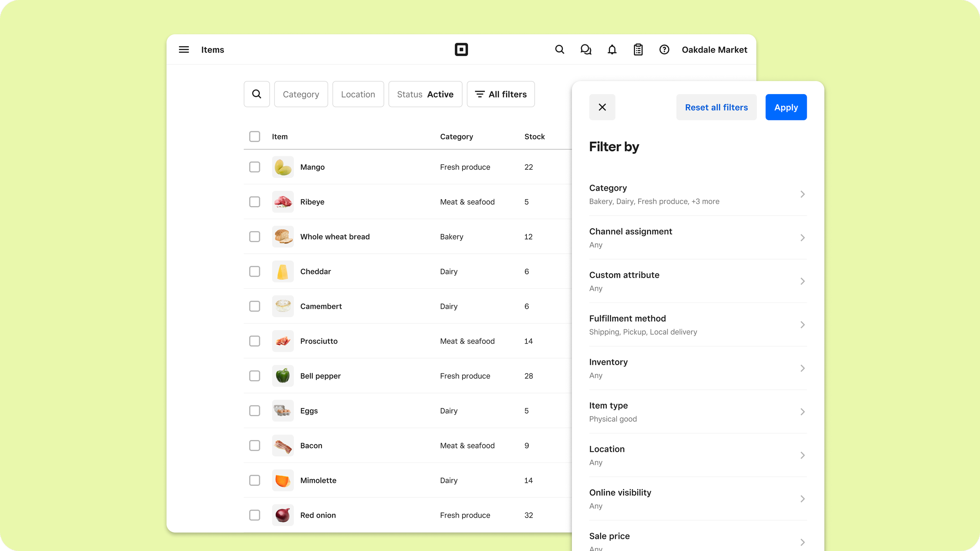Open the hamburger navigation menu
The image size is (980, 551).
tap(184, 50)
